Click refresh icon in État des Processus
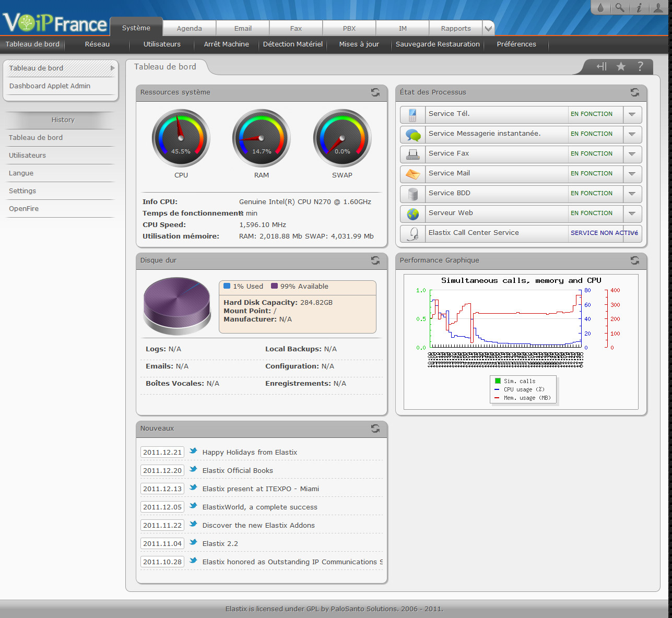This screenshot has height=618, width=672. tap(634, 92)
